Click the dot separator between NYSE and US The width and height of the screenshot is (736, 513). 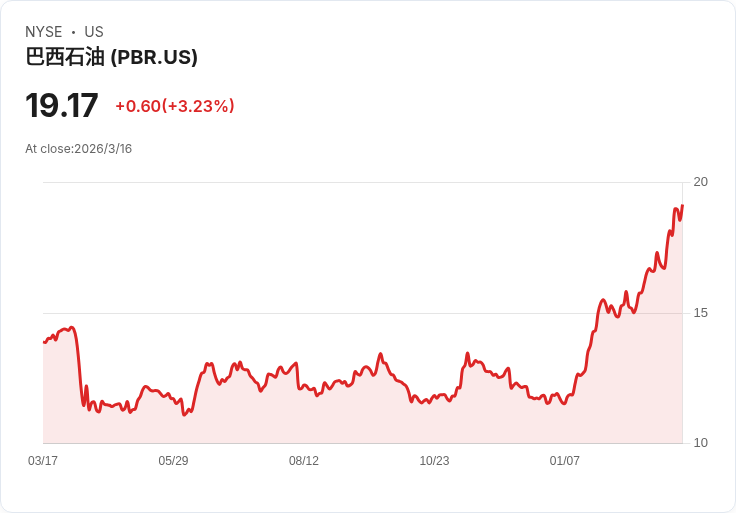click(x=73, y=33)
